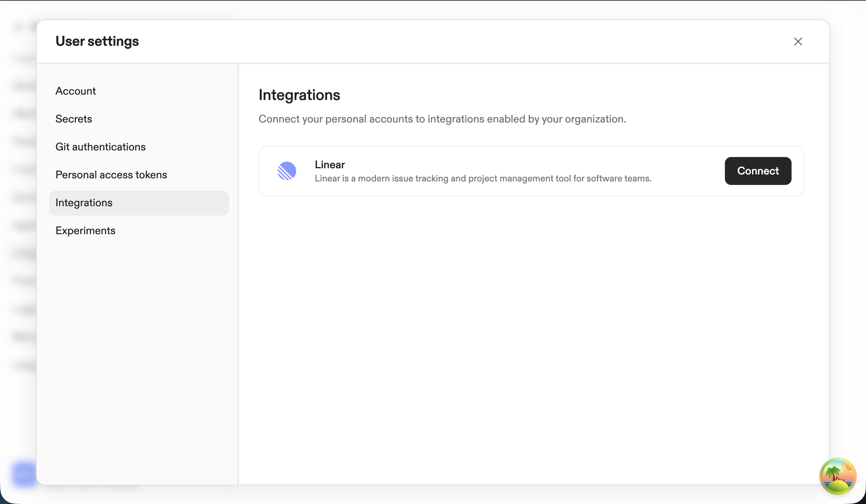Switch to the Secrets section
The height and width of the screenshot is (504, 866).
tap(74, 119)
